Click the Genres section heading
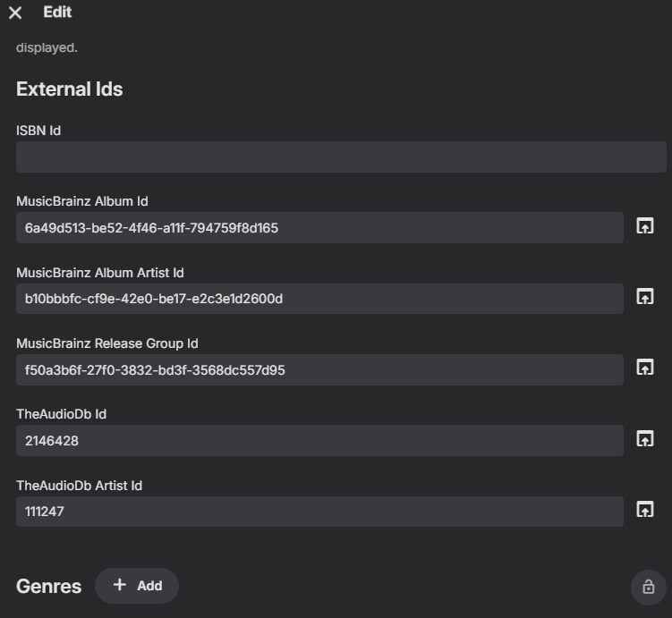672x618 pixels. (x=48, y=587)
